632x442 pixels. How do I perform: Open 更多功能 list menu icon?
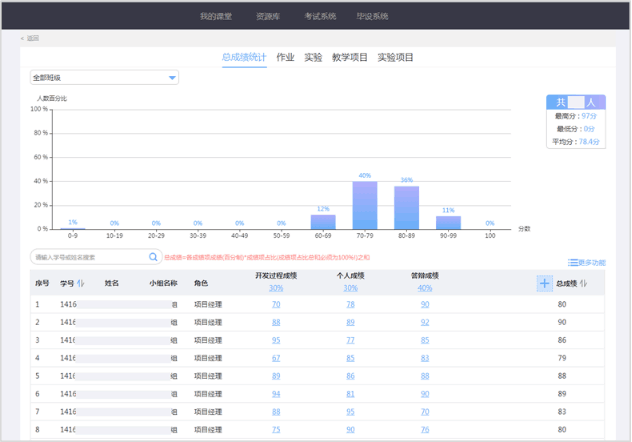click(573, 263)
